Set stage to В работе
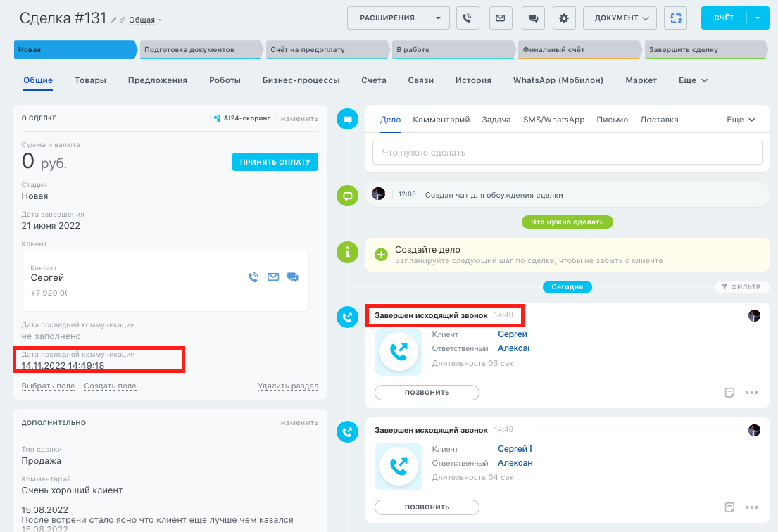The height and width of the screenshot is (532, 778). 453,49
